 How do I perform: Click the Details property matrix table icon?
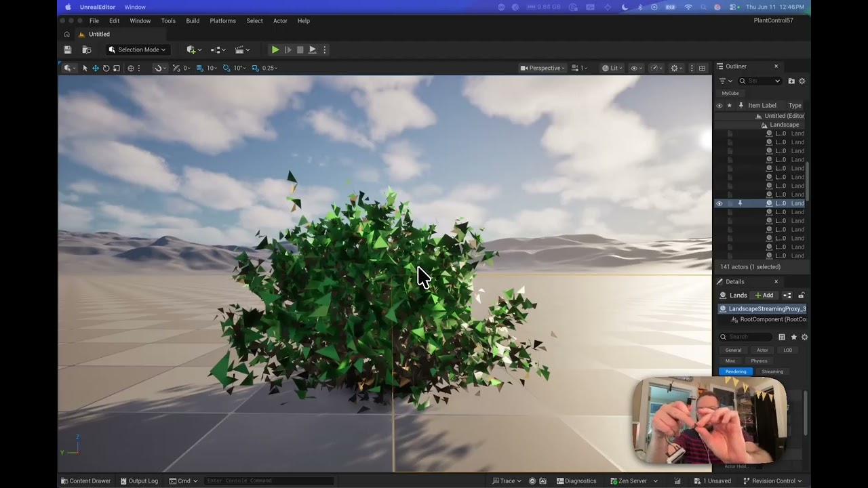click(x=782, y=337)
